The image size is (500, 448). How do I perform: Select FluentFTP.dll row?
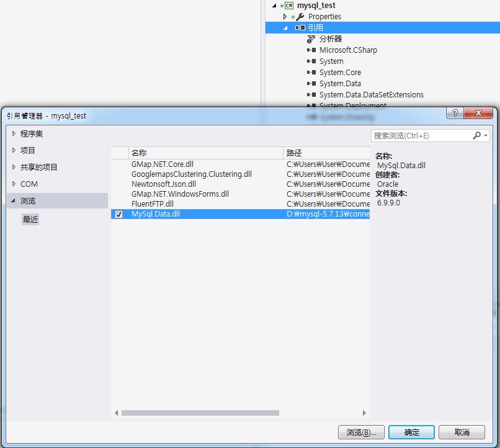[x=241, y=204]
